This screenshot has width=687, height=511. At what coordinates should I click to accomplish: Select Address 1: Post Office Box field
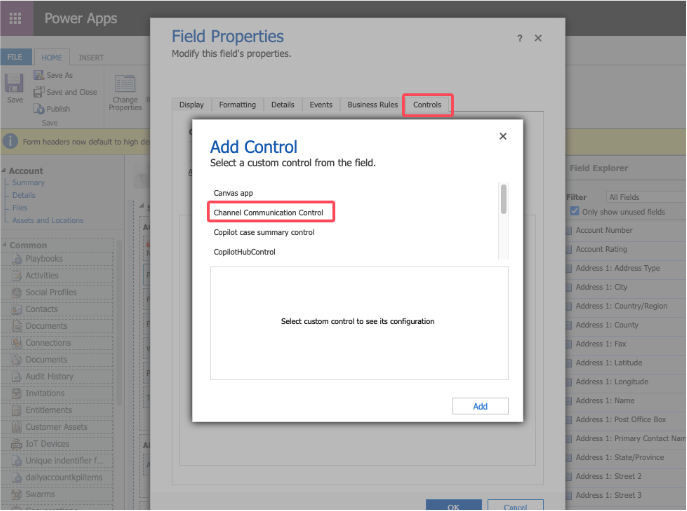[621, 419]
